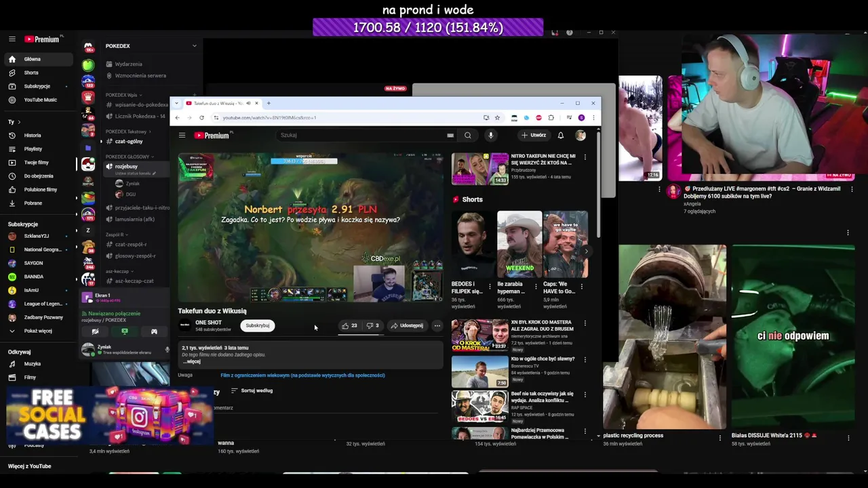Image resolution: width=868 pixels, height=488 pixels.
Task: Open the ONE SHOT channel name link
Action: 208,323
